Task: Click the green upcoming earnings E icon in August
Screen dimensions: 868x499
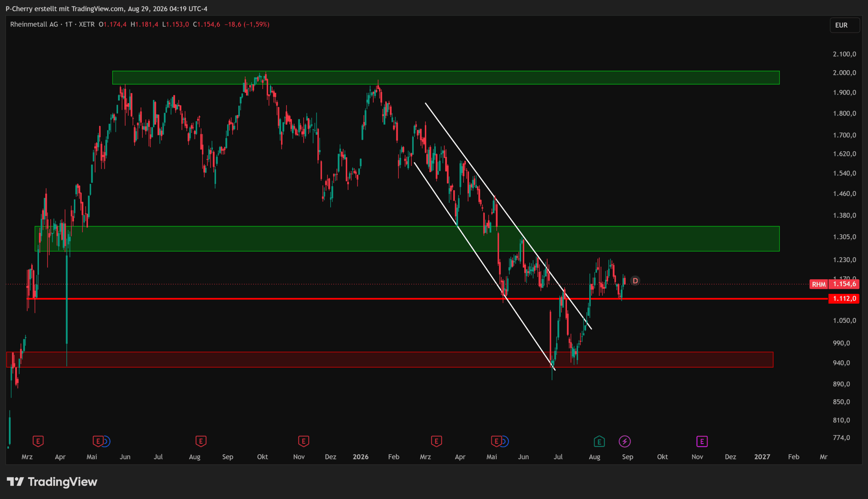Action: pos(599,441)
